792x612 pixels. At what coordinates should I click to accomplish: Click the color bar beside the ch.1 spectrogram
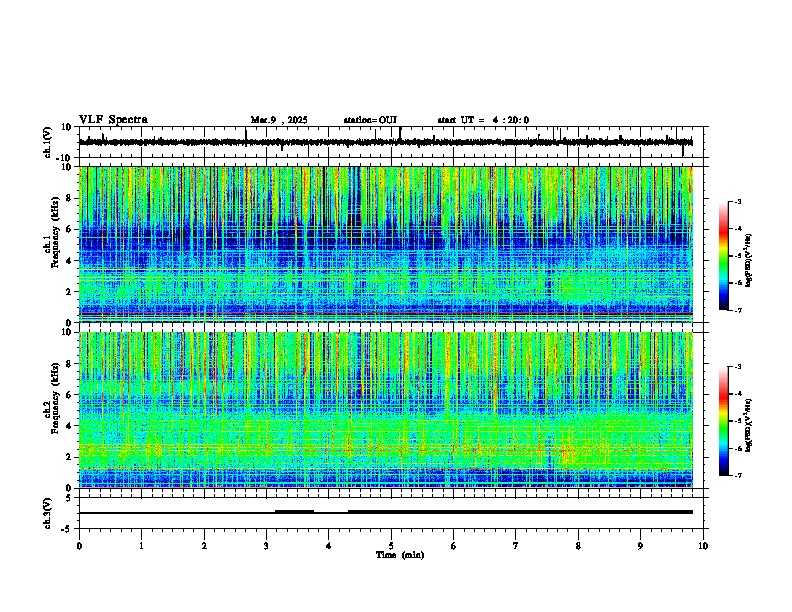[x=723, y=256]
